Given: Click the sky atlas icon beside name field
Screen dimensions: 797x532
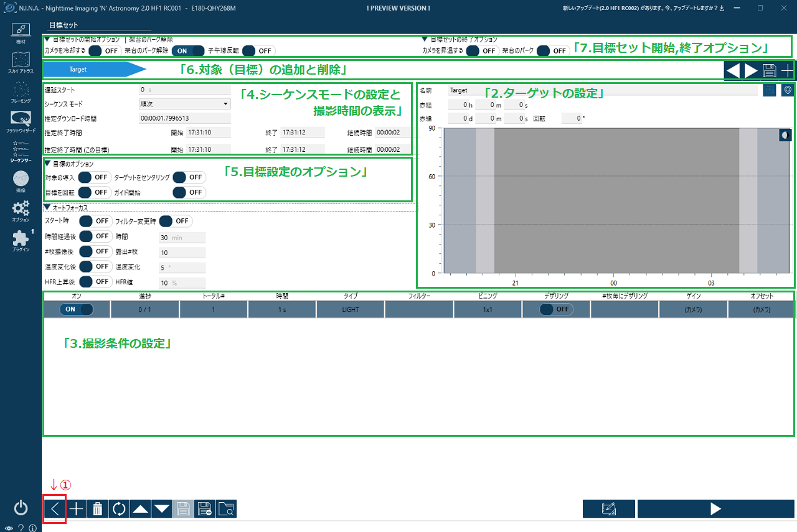Looking at the screenshot, I should (770, 90).
